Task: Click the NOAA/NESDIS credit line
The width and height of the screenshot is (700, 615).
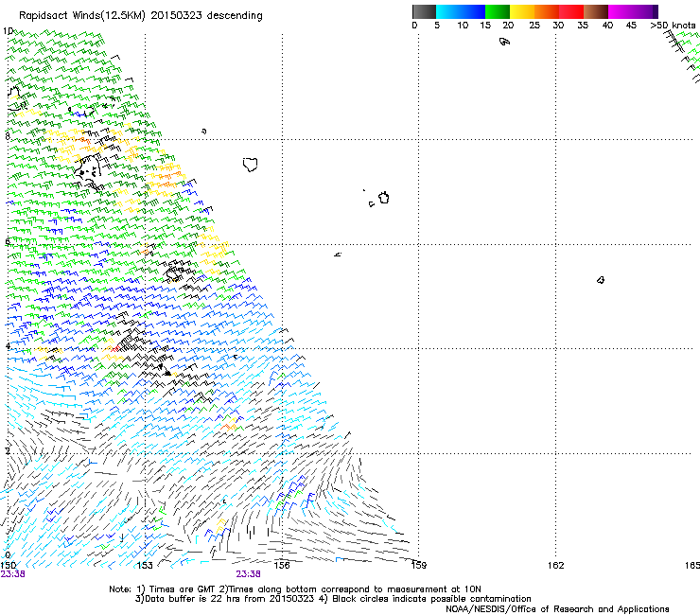Action: tap(557, 609)
